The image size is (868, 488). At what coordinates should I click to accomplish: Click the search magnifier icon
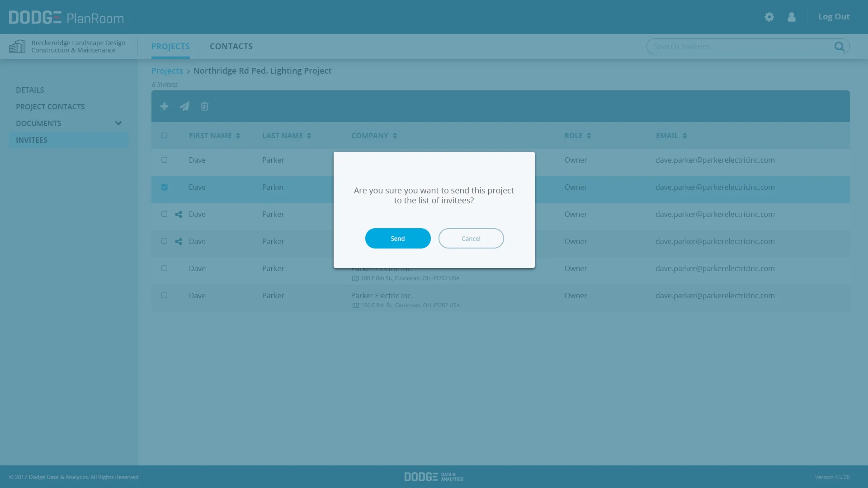click(x=839, y=47)
